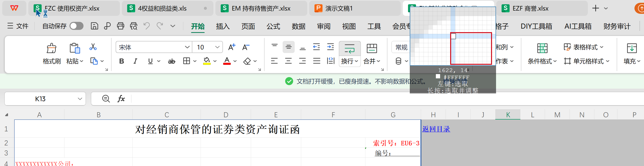Open the 财务审计 ribbon tab
This screenshot has width=644, height=166.
pyautogui.click(x=617, y=26)
